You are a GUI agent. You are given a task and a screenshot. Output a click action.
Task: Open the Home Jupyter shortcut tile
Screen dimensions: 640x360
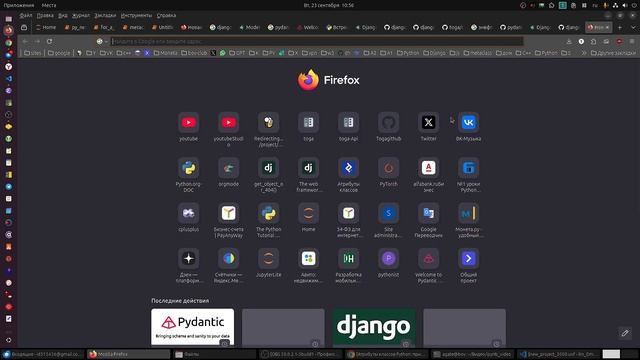(309, 213)
